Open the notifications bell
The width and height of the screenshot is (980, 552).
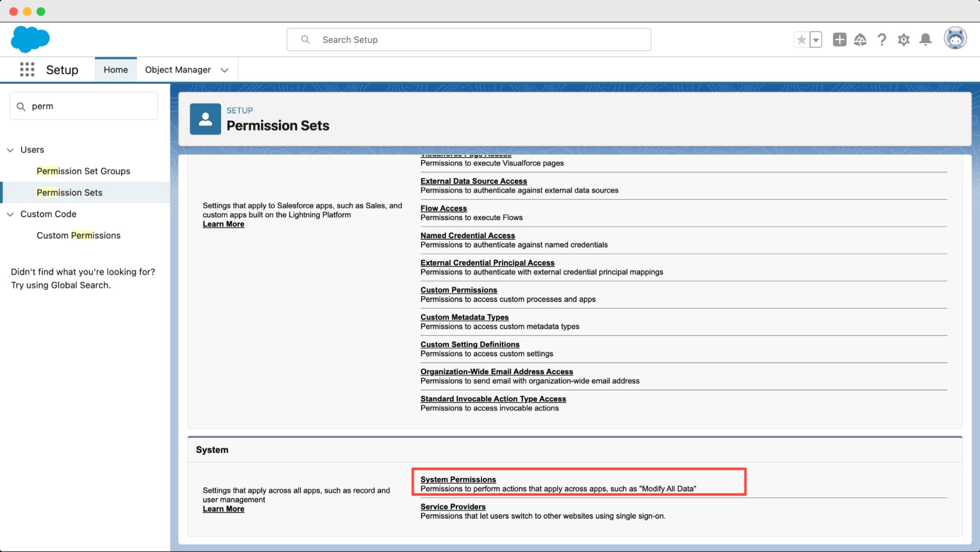click(x=925, y=40)
